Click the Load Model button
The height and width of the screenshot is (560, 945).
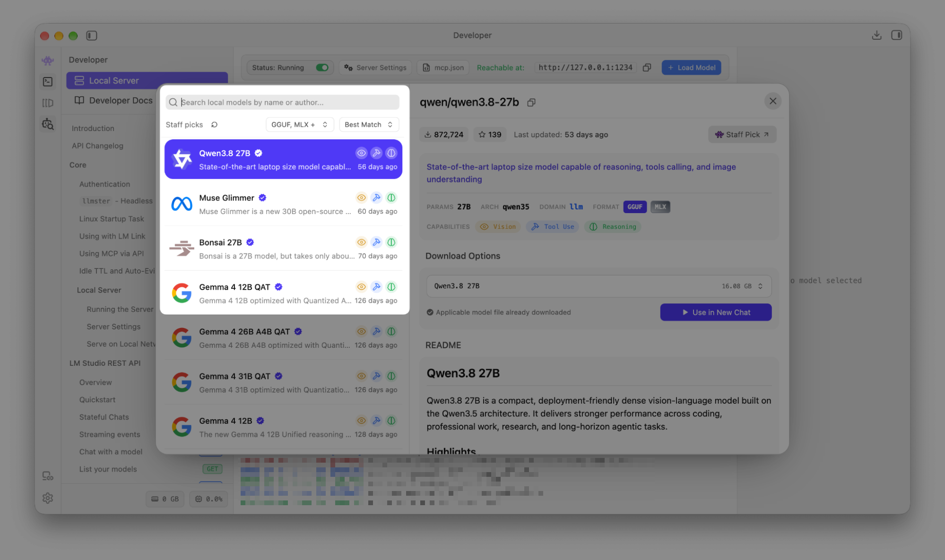(691, 68)
